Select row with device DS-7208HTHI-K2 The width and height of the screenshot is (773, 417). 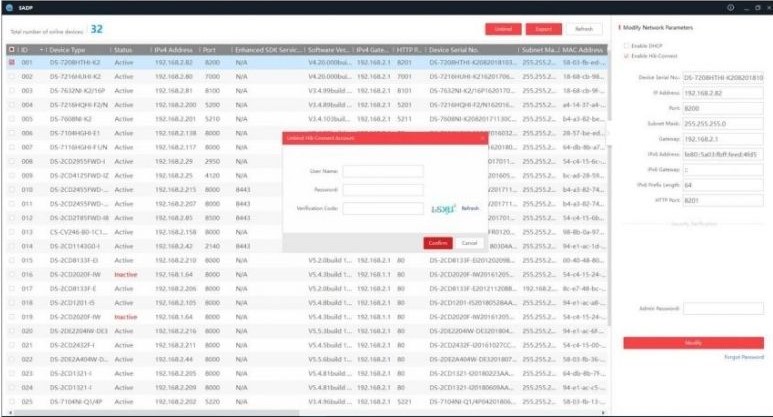pyautogui.click(x=307, y=63)
